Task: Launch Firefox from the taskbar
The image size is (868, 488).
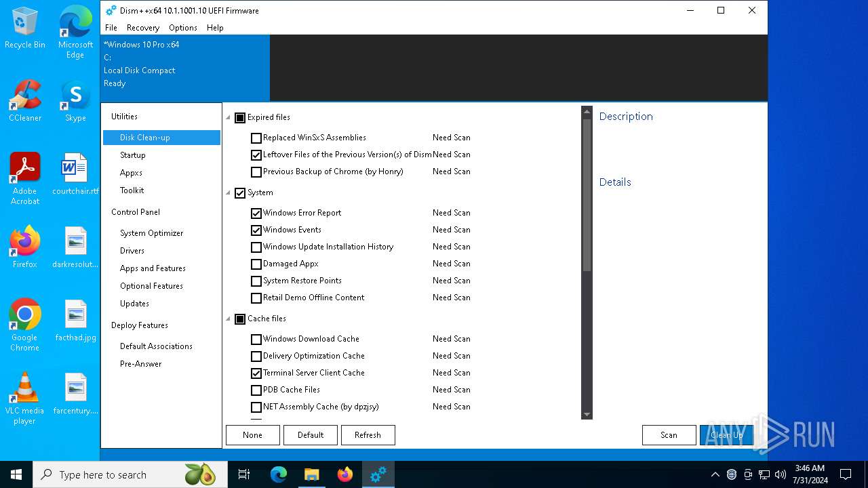Action: (x=345, y=474)
